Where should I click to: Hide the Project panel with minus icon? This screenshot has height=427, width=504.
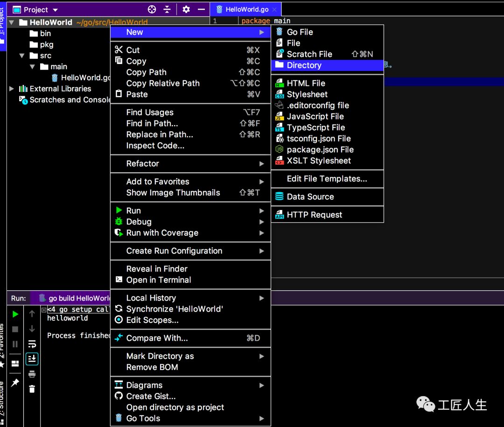click(201, 9)
